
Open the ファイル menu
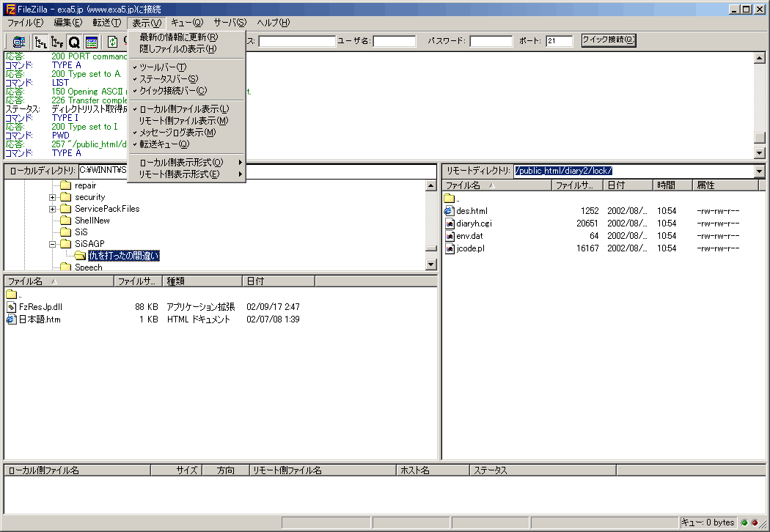(26, 23)
